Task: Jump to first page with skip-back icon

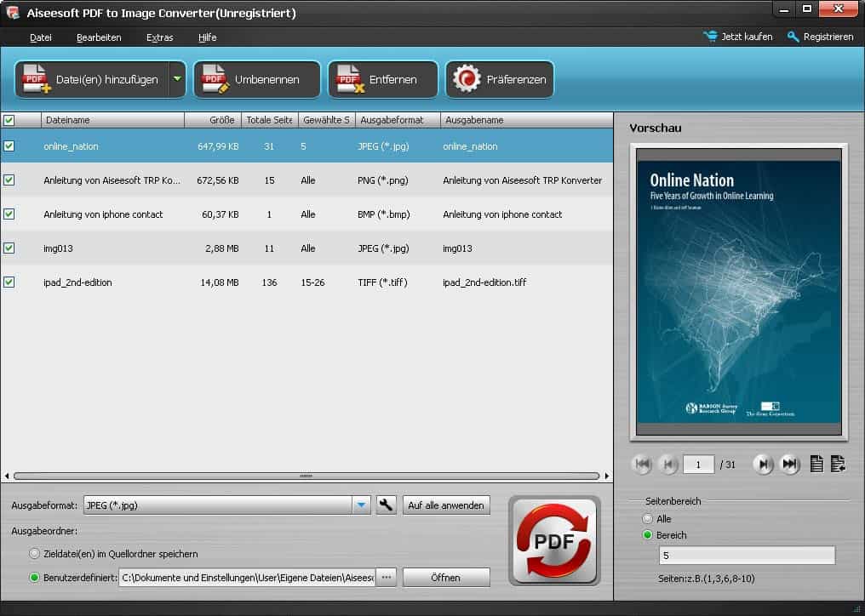Action: (x=642, y=465)
